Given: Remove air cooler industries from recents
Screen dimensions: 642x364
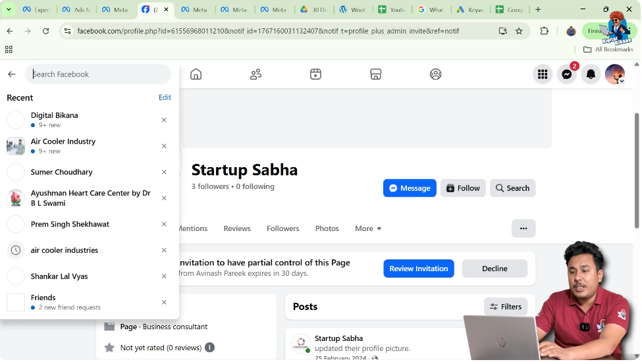Looking at the screenshot, I should click(164, 250).
